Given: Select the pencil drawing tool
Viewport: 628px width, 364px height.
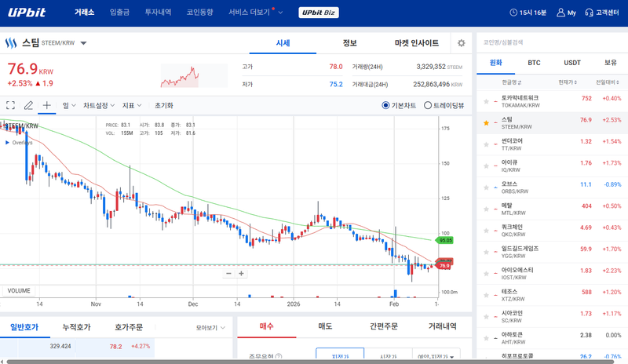Looking at the screenshot, I should click(x=29, y=105).
